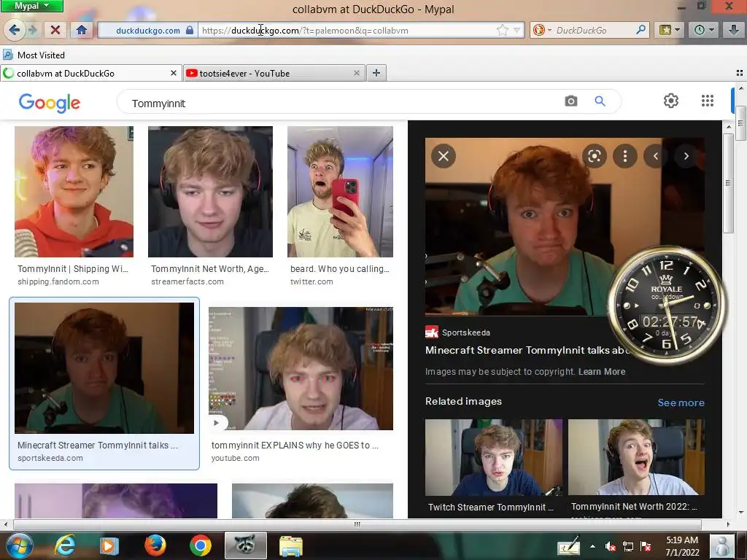Viewport: 747px width, 560px height.
Task: Bookmark this page with the star icon
Action: point(502,31)
